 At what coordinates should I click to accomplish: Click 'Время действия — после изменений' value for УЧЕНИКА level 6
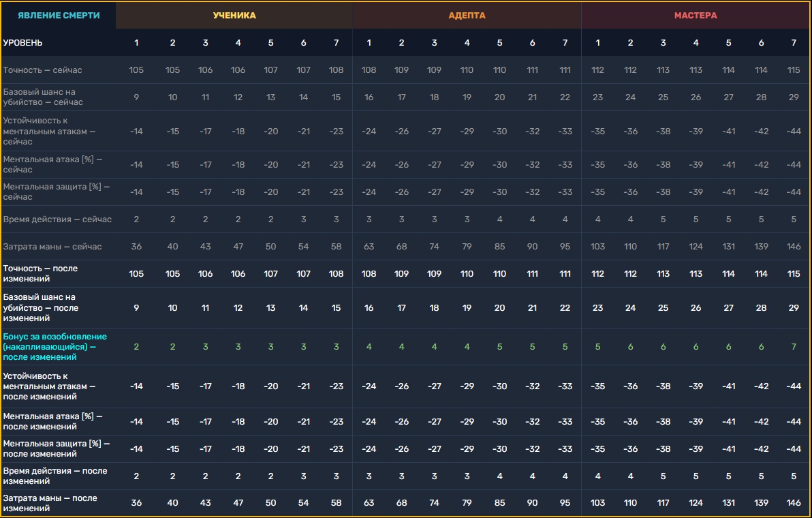click(303, 476)
